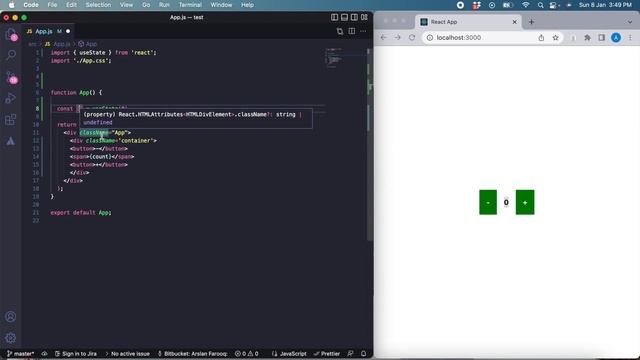The height and width of the screenshot is (360, 640).
Task: Open the File menu
Action: click(x=52, y=5)
